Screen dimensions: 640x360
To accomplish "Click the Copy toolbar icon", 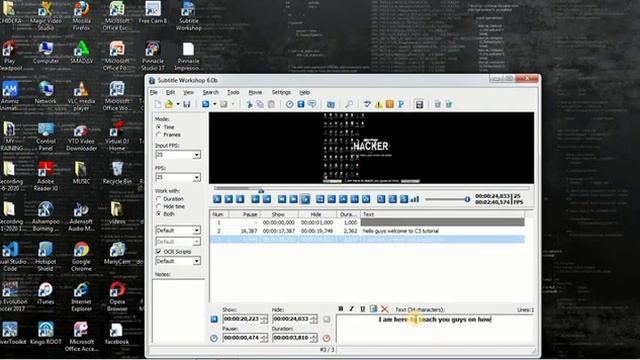I will pos(260,104).
